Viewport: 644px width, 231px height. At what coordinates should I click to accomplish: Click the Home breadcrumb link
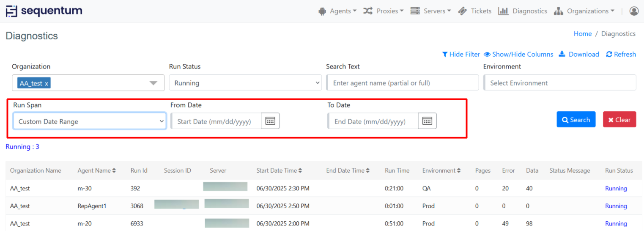pyautogui.click(x=582, y=34)
